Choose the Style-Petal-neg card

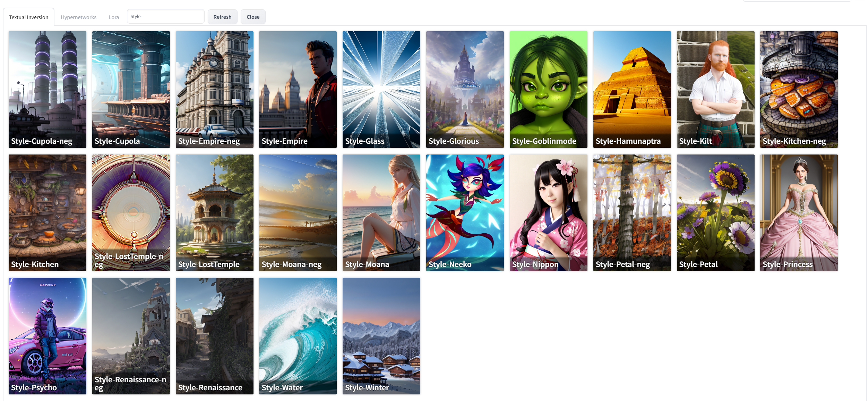[x=632, y=213]
